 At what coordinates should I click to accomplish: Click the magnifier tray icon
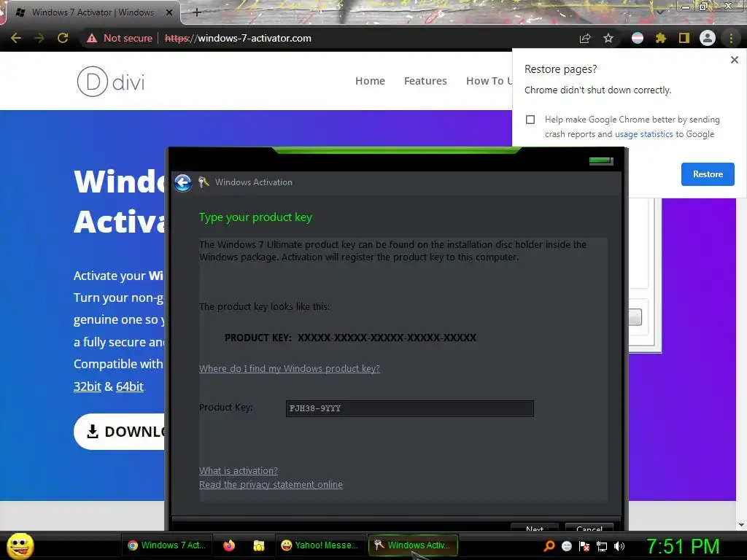(x=549, y=546)
